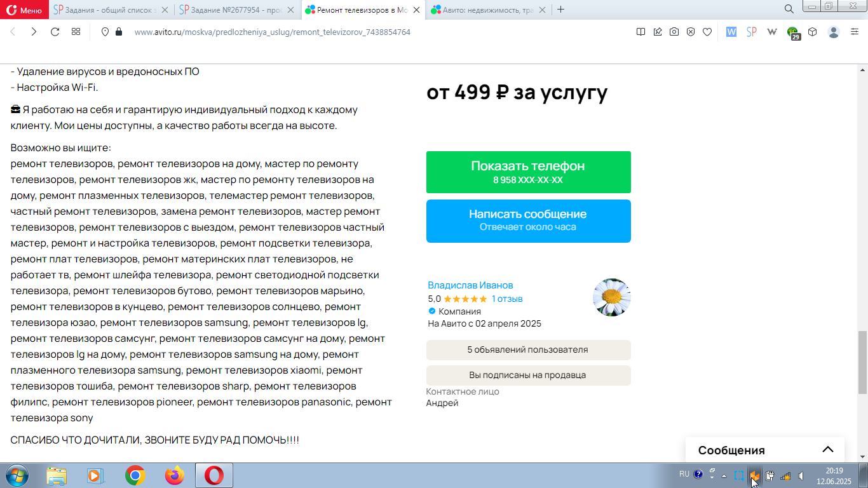Open the extensions cube icon
Image resolution: width=868 pixels, height=488 pixels.
click(813, 32)
